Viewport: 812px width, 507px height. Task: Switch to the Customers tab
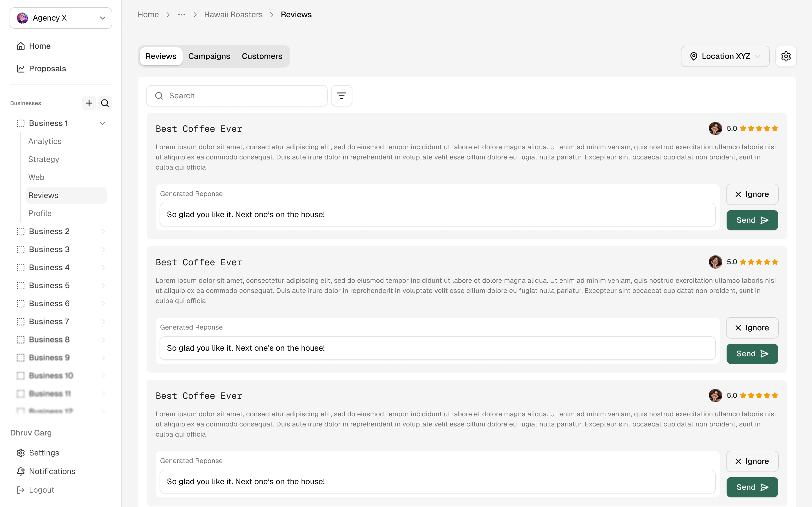click(262, 56)
